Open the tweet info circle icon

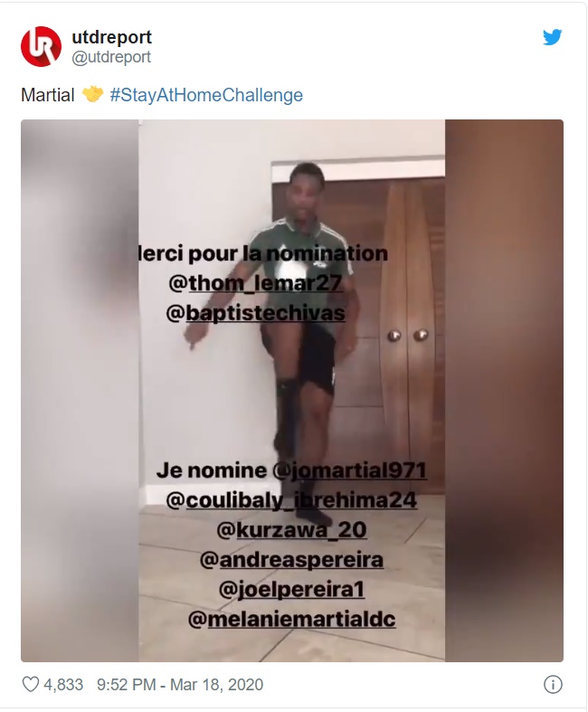[x=553, y=684]
